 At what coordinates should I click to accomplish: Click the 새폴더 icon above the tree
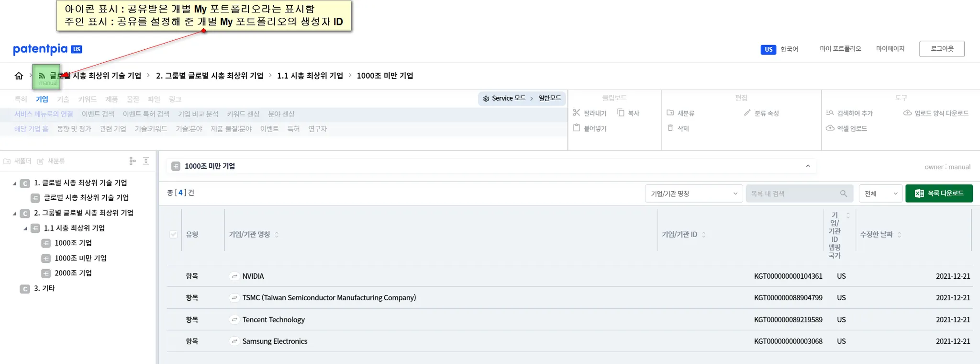tap(7, 161)
